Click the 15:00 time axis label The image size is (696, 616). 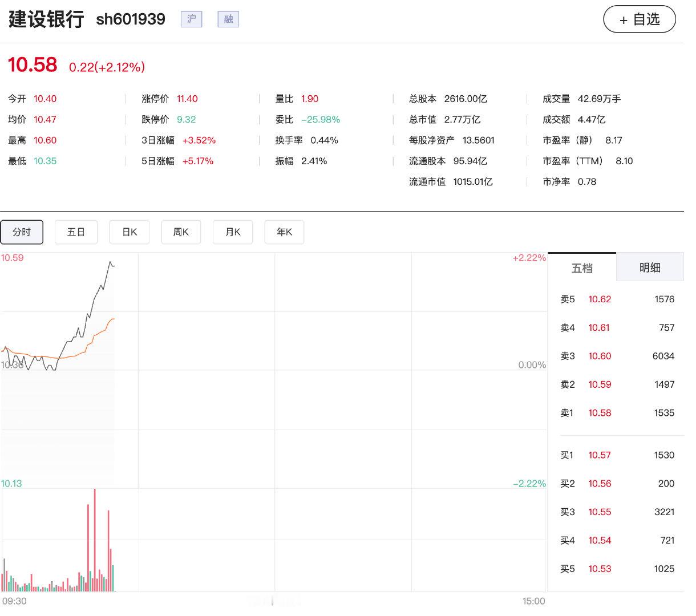533,601
